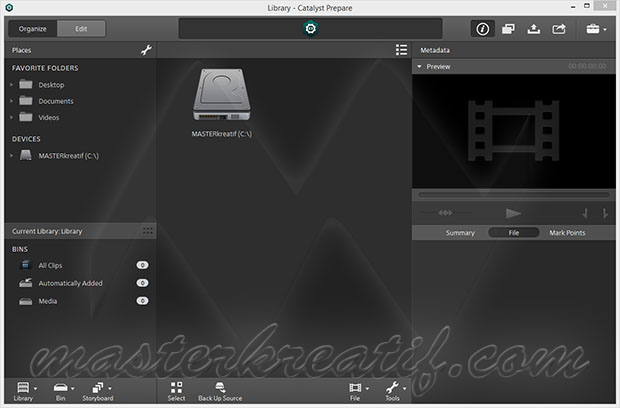Click the Current Library grip icon
This screenshot has width=620, height=408.
147,231
